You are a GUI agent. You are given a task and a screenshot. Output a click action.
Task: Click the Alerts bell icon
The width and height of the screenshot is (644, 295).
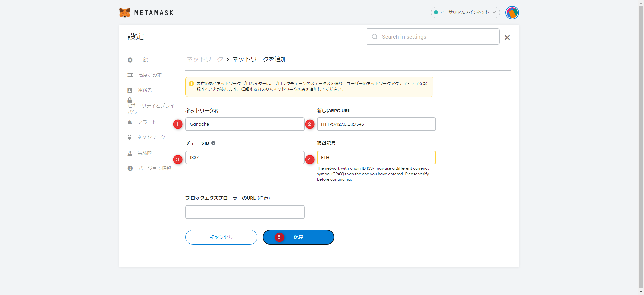click(x=130, y=123)
